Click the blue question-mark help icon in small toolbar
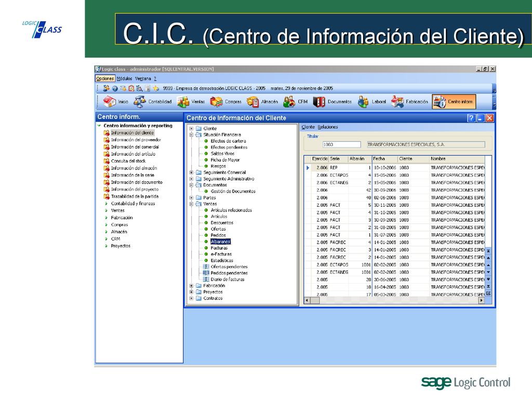 115,88
